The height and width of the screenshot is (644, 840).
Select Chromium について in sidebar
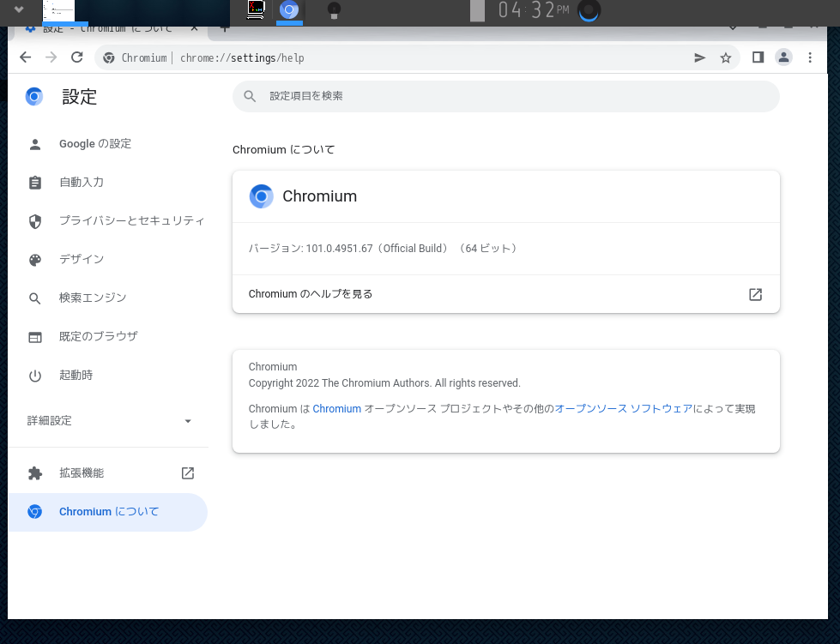pyautogui.click(x=107, y=512)
